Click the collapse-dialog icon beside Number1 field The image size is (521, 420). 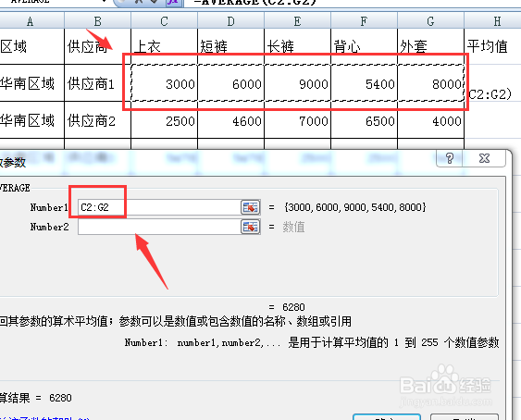[x=250, y=207]
